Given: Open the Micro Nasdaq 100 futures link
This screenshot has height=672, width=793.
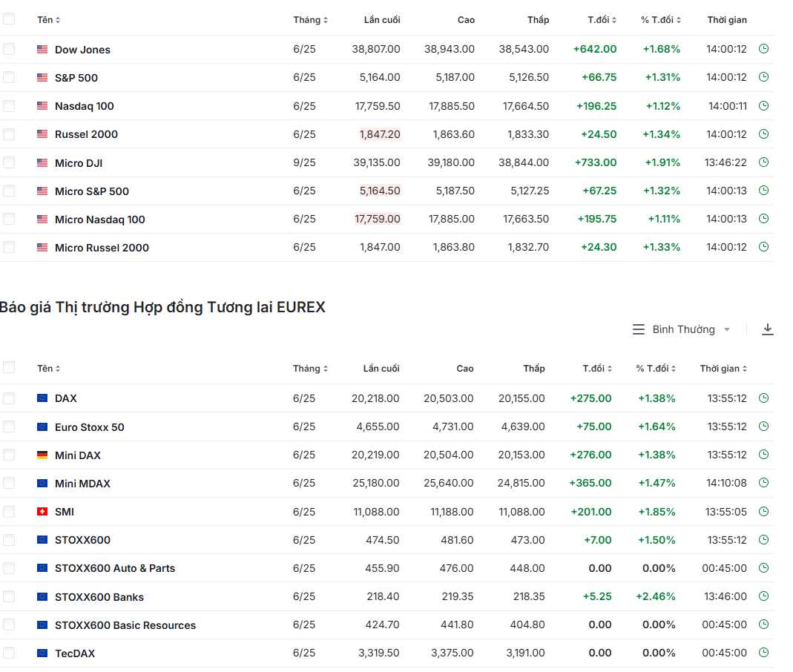Looking at the screenshot, I should tap(100, 220).
